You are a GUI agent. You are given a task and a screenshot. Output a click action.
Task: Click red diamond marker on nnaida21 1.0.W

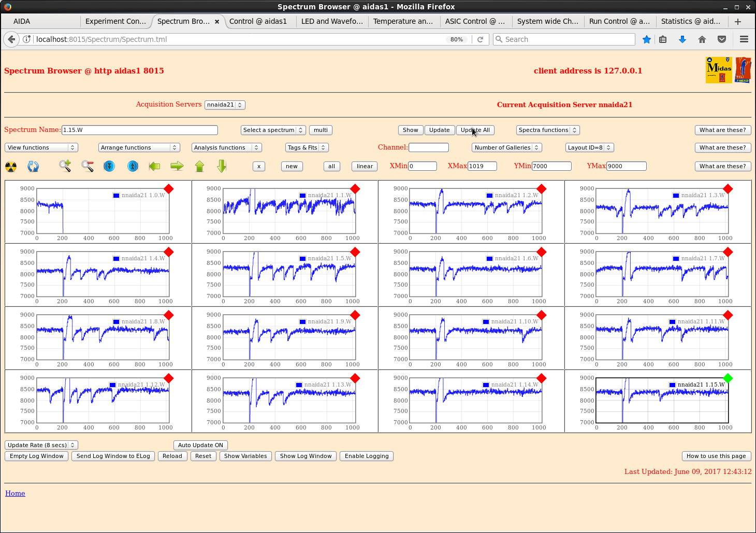point(169,189)
